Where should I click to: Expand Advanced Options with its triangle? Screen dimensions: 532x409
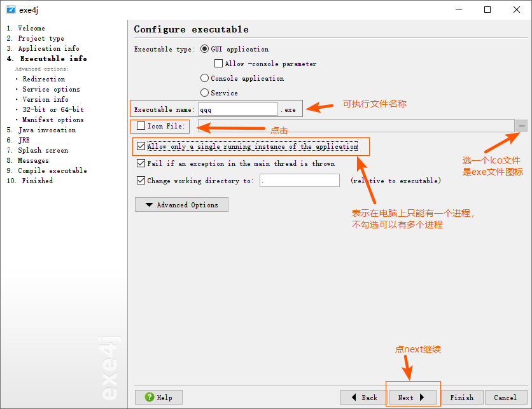[x=149, y=205]
